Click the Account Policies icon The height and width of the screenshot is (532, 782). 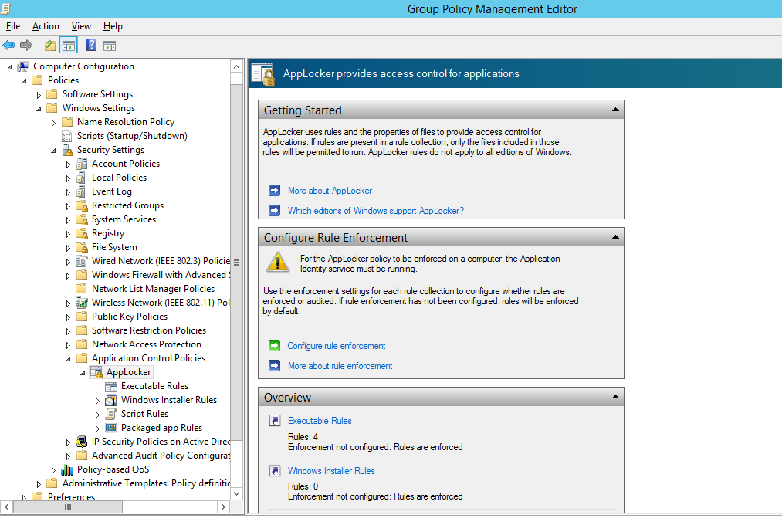click(81, 164)
